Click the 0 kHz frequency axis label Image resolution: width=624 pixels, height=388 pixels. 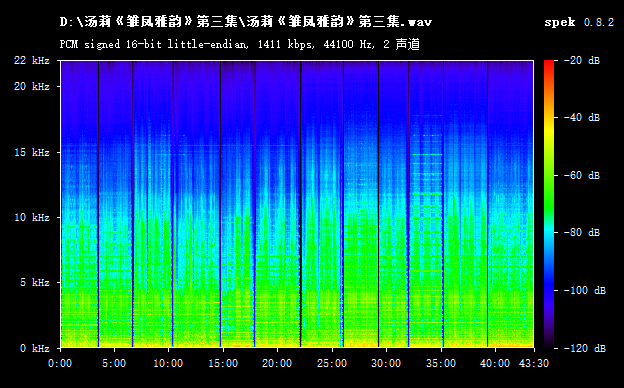35,348
